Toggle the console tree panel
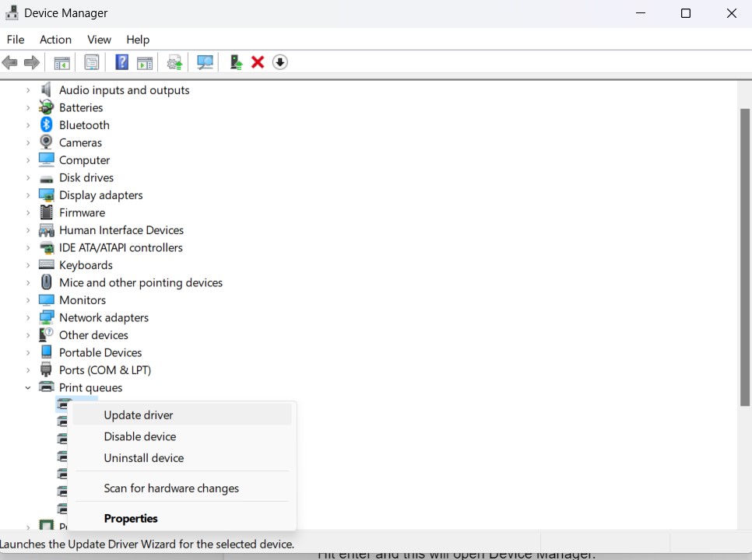The width and height of the screenshot is (752, 560). coord(61,62)
